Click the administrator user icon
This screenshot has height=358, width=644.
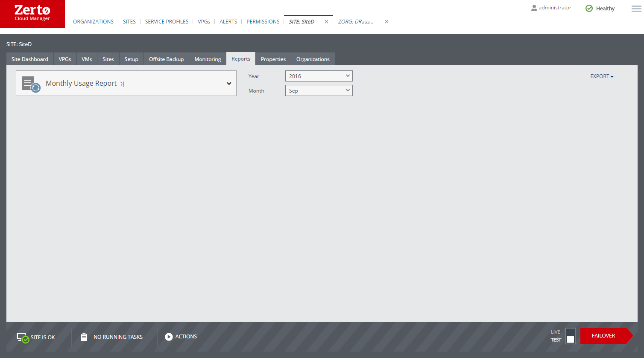pos(534,8)
